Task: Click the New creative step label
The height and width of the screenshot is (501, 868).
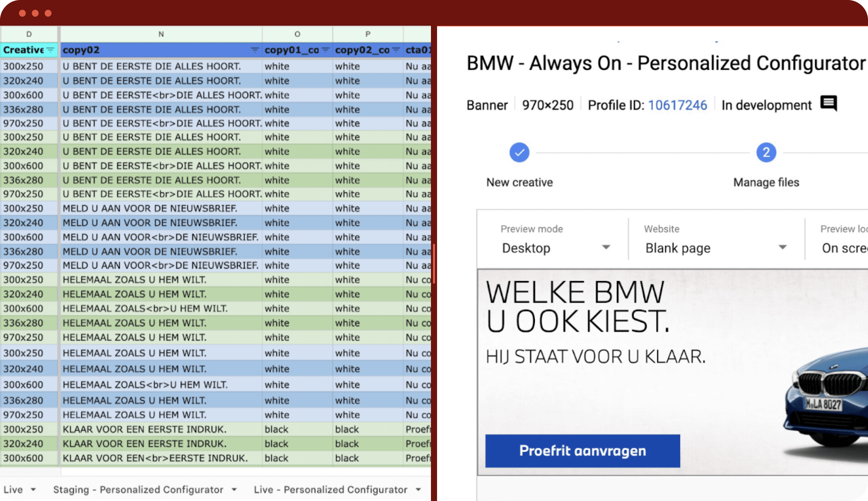Action: 520,182
